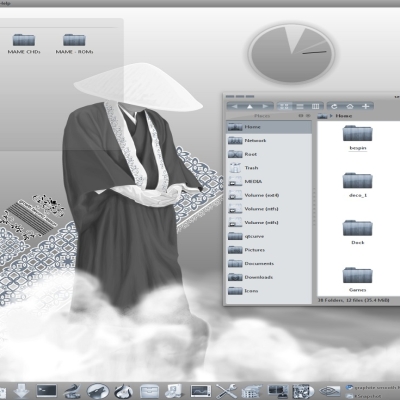Go forward in the file manager
Screen dimensions: 400x400
(265, 106)
